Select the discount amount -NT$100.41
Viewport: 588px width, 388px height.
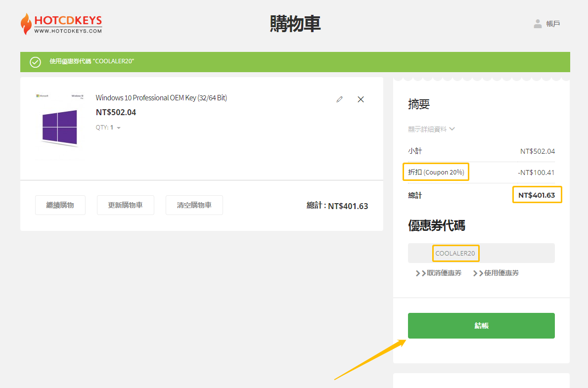[x=536, y=173]
